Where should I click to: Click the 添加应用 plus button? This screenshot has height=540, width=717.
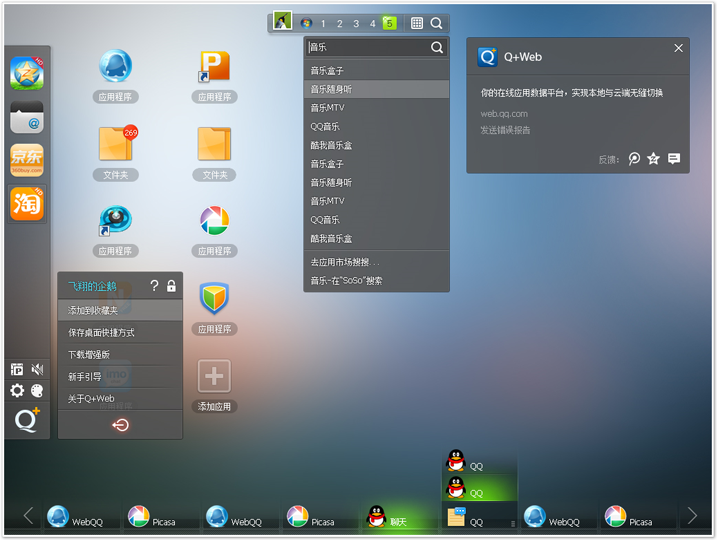point(214,376)
